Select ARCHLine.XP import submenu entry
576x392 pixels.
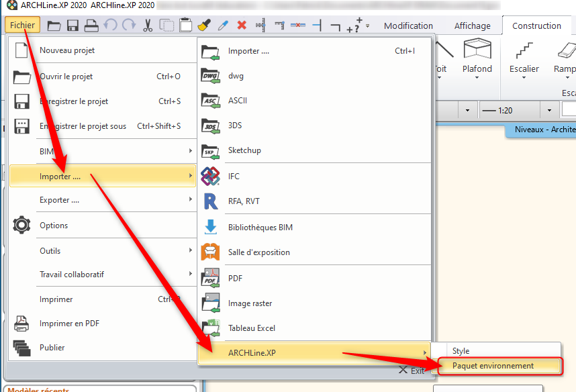coord(314,352)
